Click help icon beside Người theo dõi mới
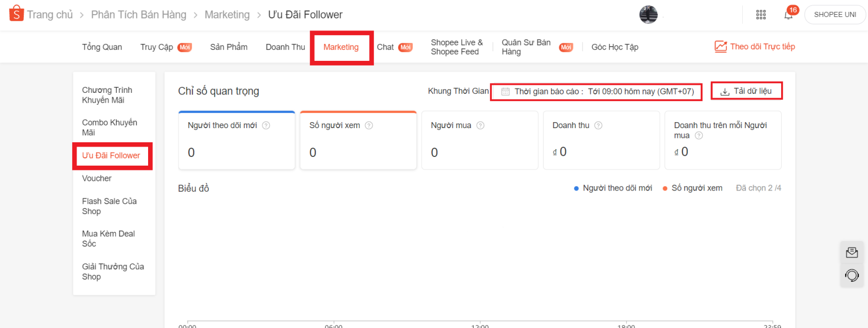868x328 pixels. [x=266, y=125]
